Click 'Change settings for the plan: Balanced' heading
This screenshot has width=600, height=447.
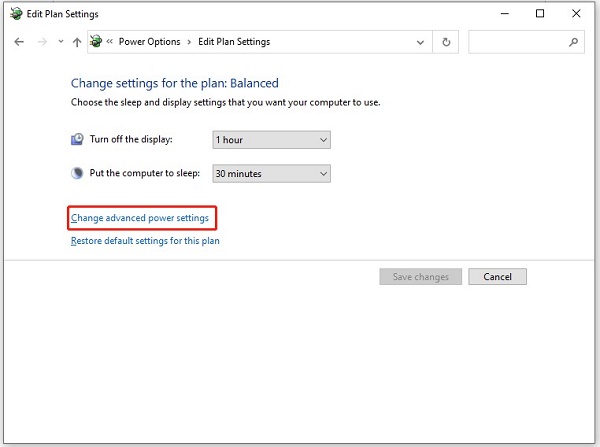174,83
